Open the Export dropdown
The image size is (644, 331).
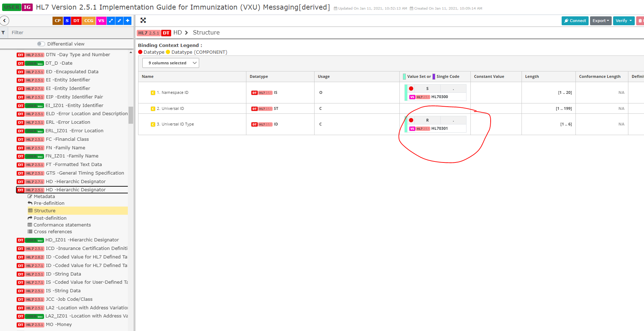[x=600, y=21]
